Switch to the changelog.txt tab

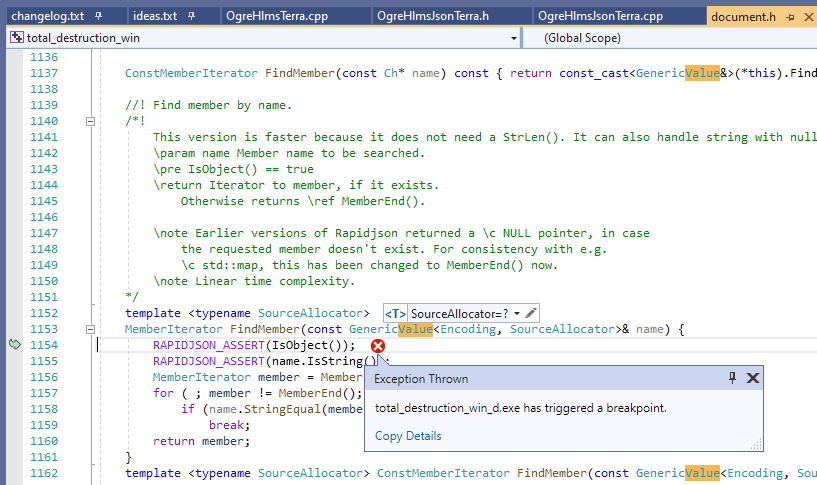pos(47,16)
